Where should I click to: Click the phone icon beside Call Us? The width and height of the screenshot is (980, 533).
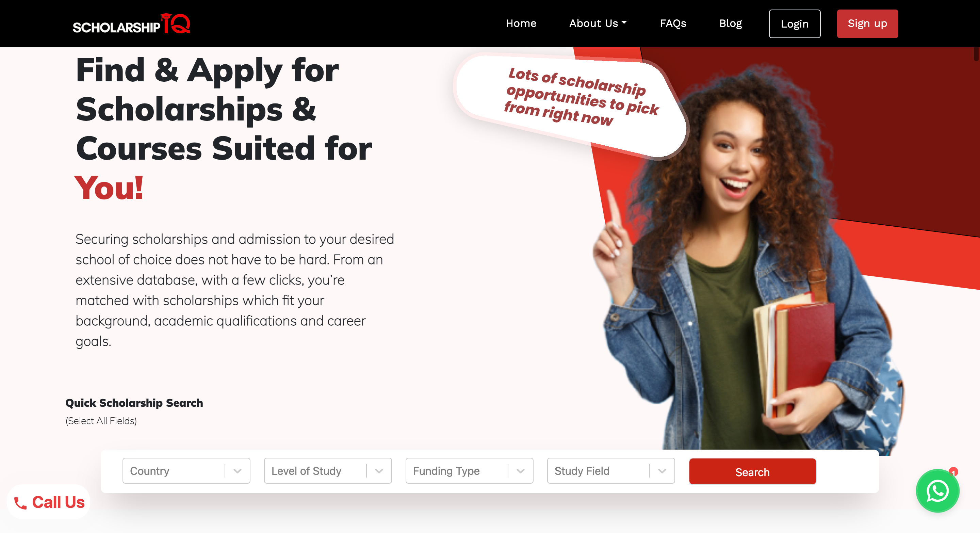(x=20, y=503)
